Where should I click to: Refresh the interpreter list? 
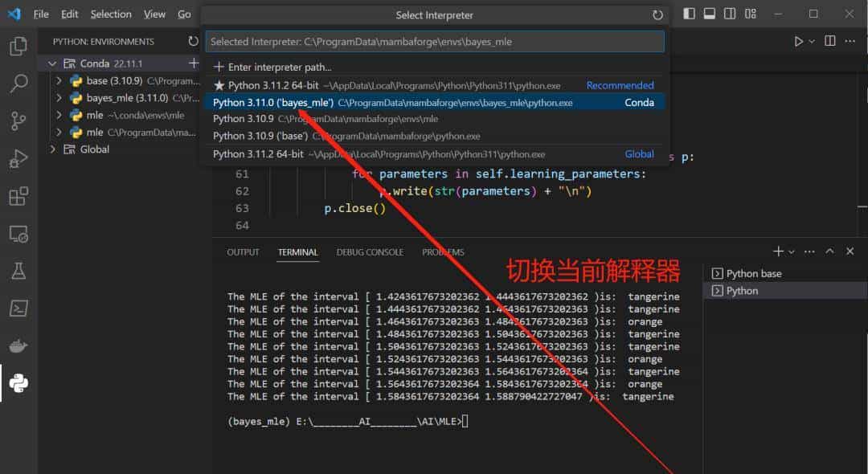[657, 14]
